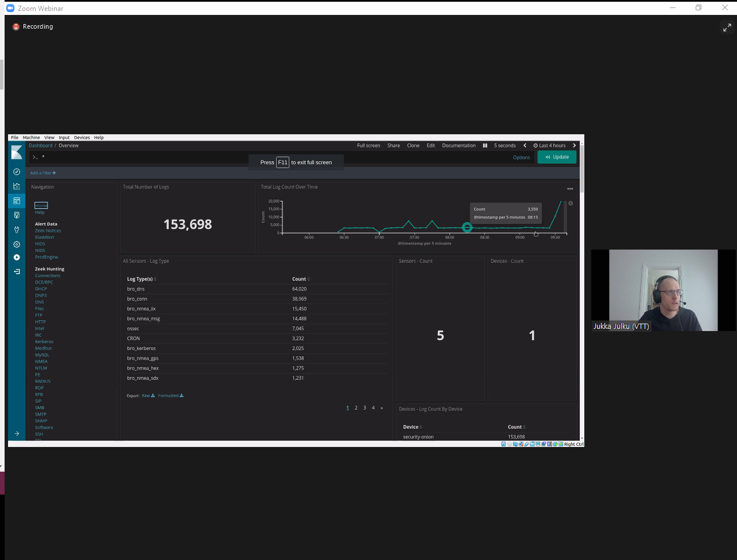This screenshot has width=737, height=560.
Task: Open the Total Log Count panel options menu
Action: [570, 189]
